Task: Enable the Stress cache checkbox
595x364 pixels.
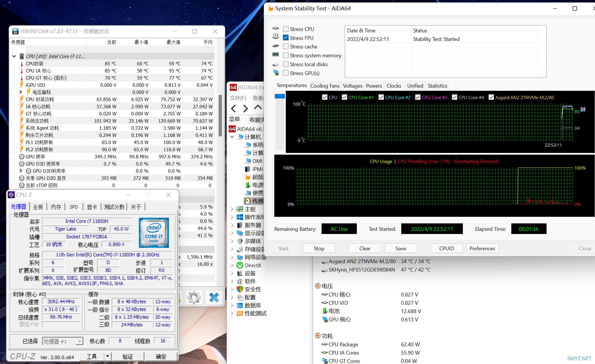Action: tap(286, 46)
